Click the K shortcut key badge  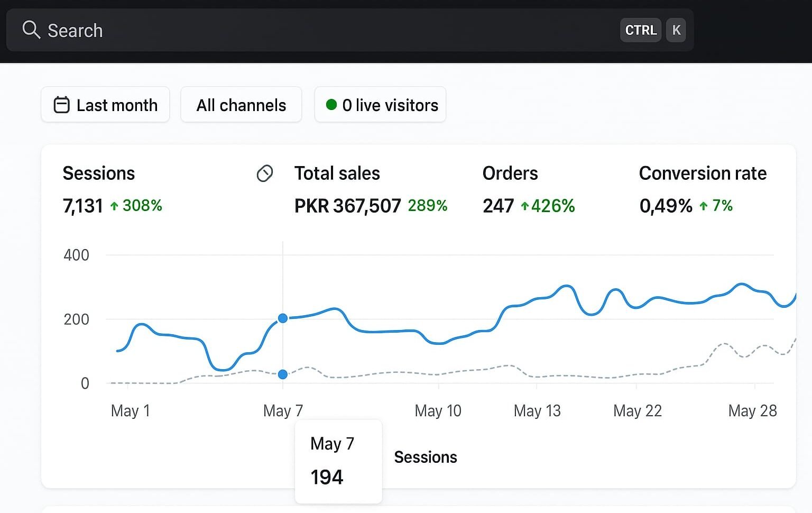pos(676,30)
